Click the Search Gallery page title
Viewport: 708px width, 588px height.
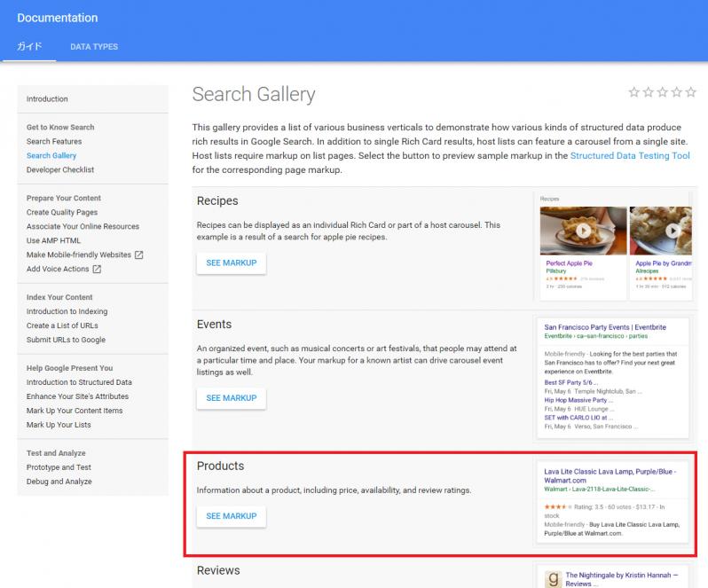[x=254, y=94]
